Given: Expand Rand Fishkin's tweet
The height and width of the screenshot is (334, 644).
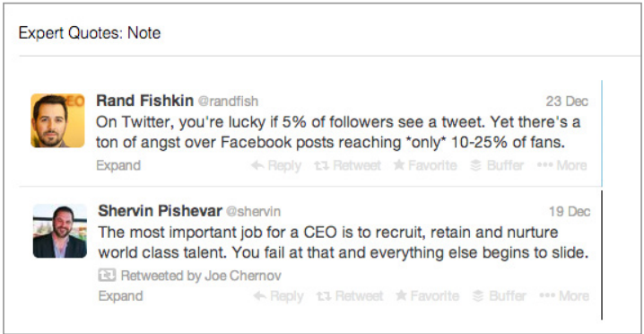Looking at the screenshot, I should [118, 165].
